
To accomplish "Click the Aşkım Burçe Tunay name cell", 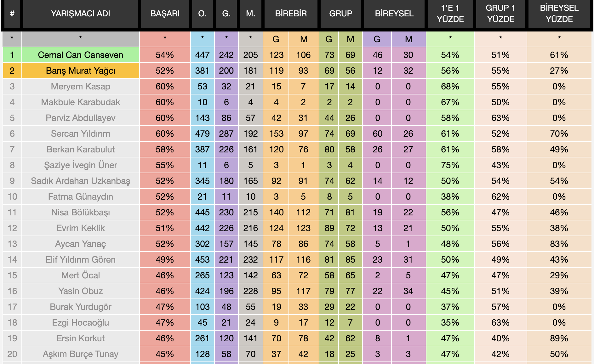I will [x=80, y=354].
